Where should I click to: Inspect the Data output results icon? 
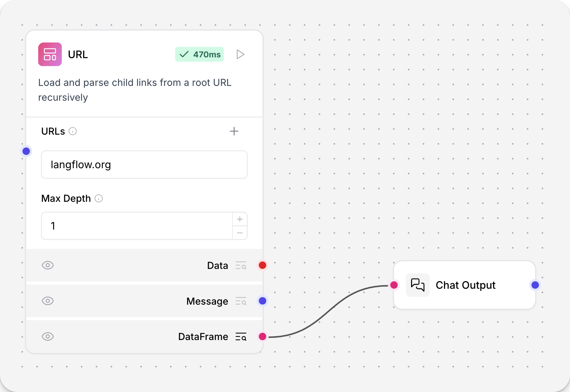tap(241, 266)
